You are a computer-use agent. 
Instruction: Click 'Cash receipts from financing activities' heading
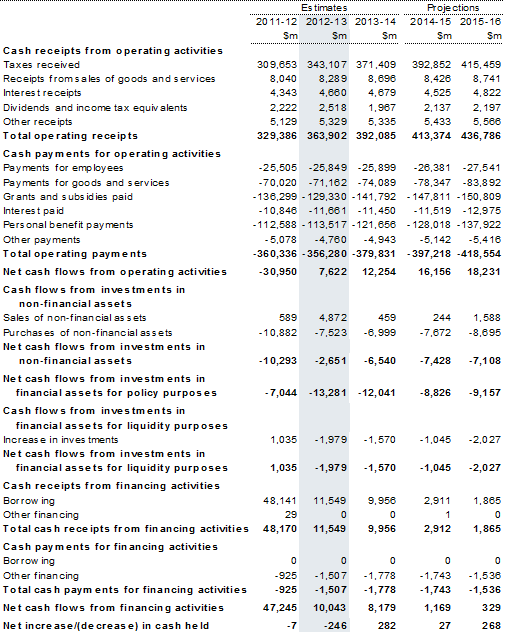[111, 486]
